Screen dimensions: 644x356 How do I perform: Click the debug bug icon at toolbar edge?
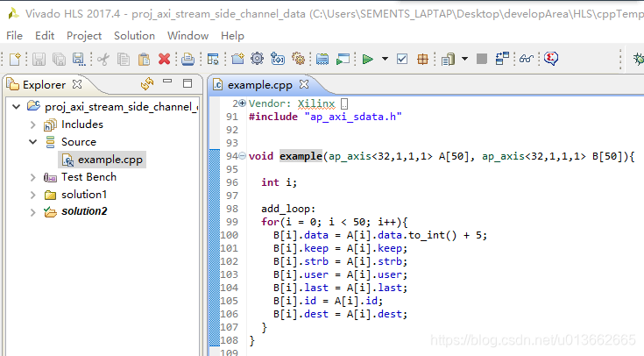tap(639, 59)
